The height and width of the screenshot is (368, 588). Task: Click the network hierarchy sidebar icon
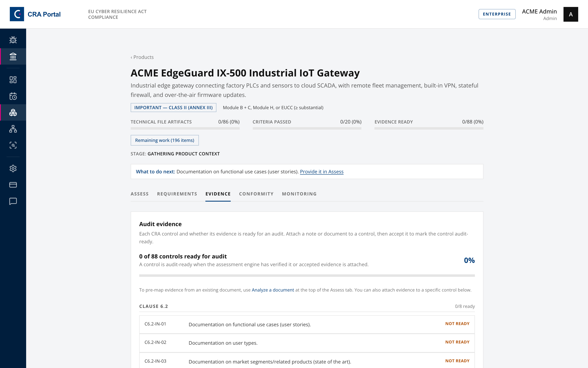coord(13,129)
